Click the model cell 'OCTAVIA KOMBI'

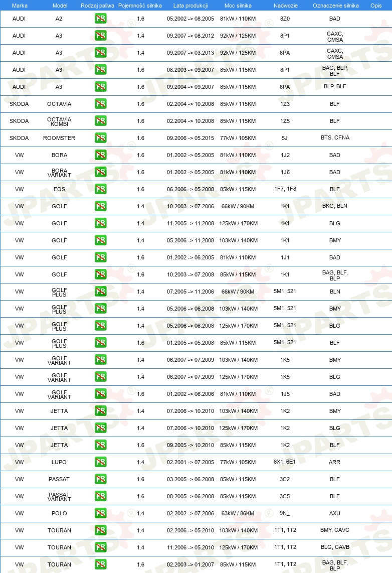pos(59,121)
